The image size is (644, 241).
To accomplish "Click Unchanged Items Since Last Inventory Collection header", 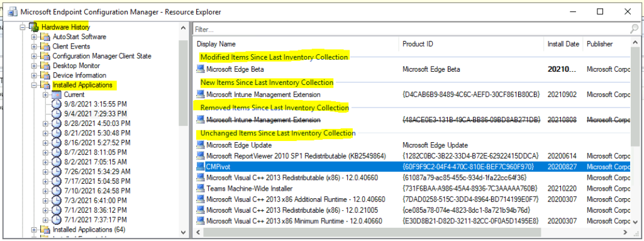I will [x=277, y=133].
